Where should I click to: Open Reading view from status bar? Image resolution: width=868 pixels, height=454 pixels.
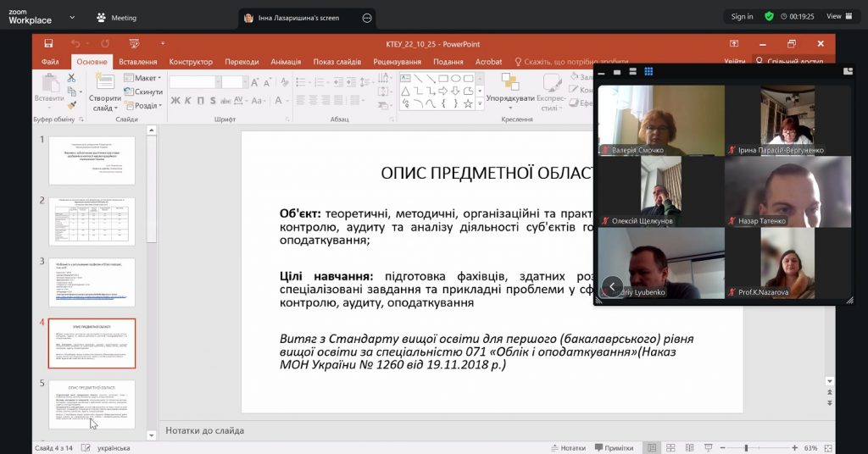tap(687, 447)
